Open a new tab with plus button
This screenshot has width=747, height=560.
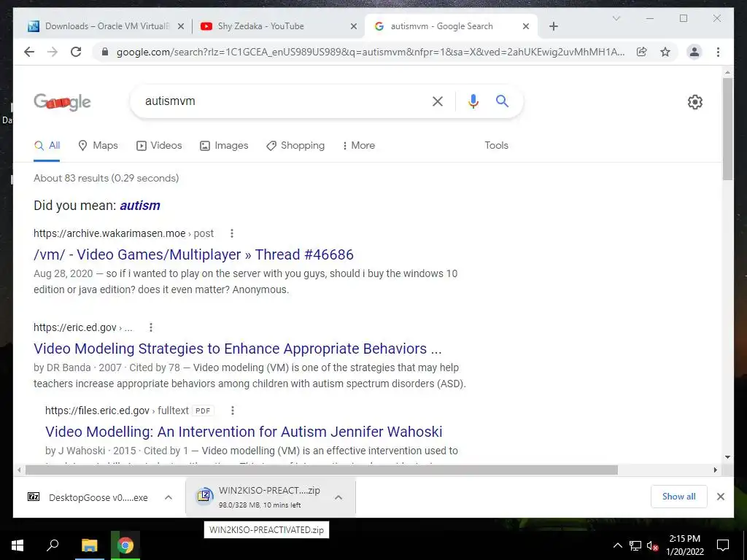pos(553,26)
